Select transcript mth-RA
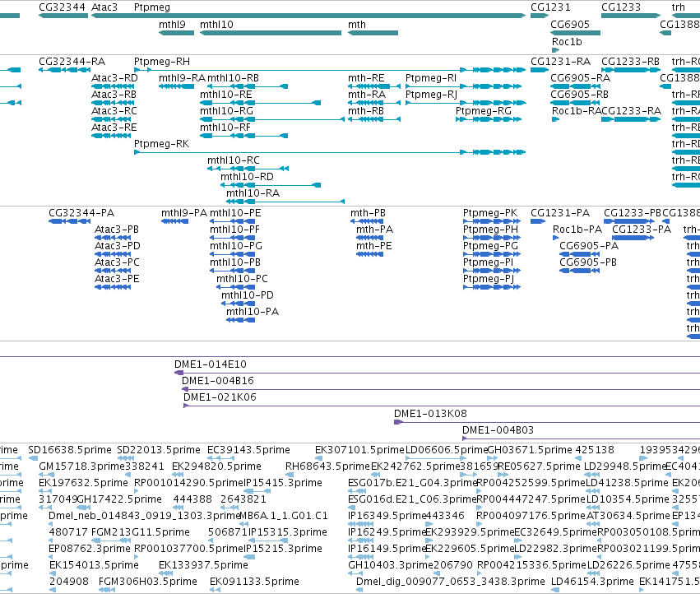 (367, 95)
